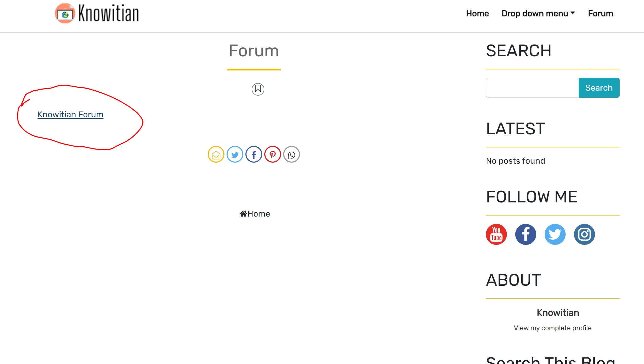Open Instagram profile in Follow Me section
This screenshot has height=364, width=644.
pyautogui.click(x=584, y=234)
